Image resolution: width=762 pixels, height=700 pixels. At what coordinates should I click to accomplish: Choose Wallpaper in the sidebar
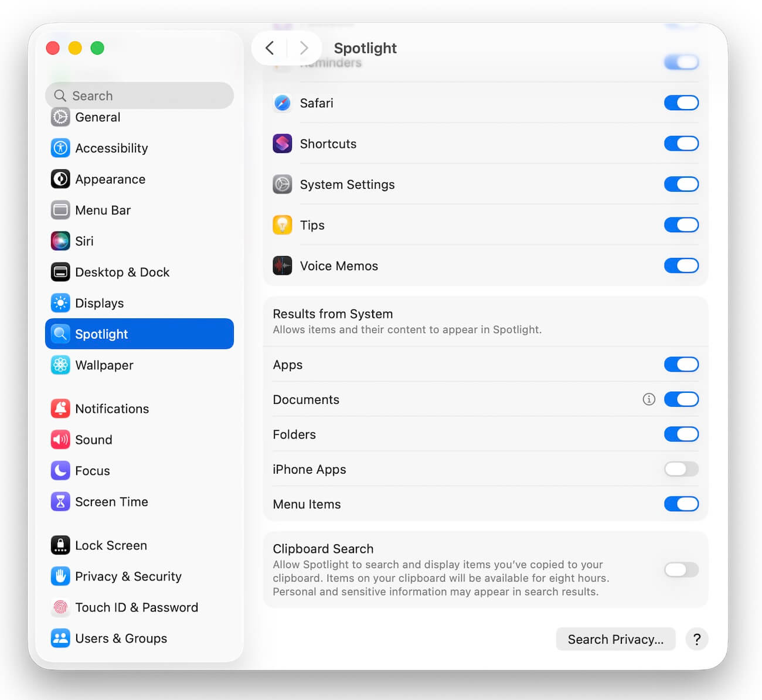[139, 365]
